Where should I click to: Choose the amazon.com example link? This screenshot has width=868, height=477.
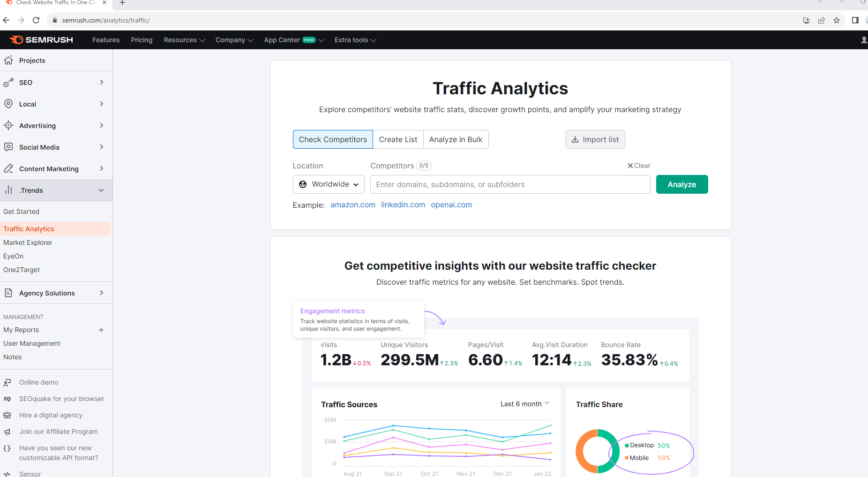353,204
